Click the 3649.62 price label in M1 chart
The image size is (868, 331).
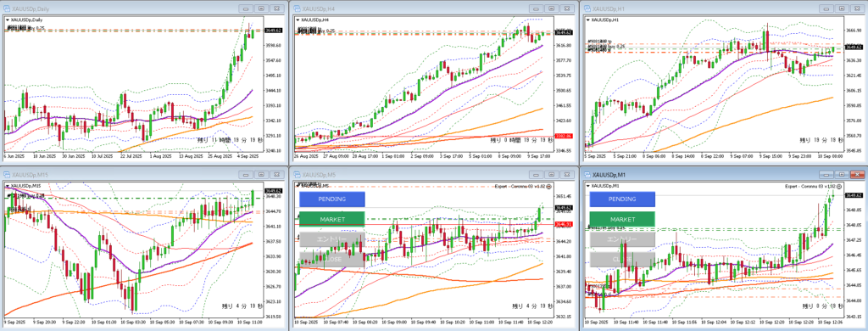point(855,195)
